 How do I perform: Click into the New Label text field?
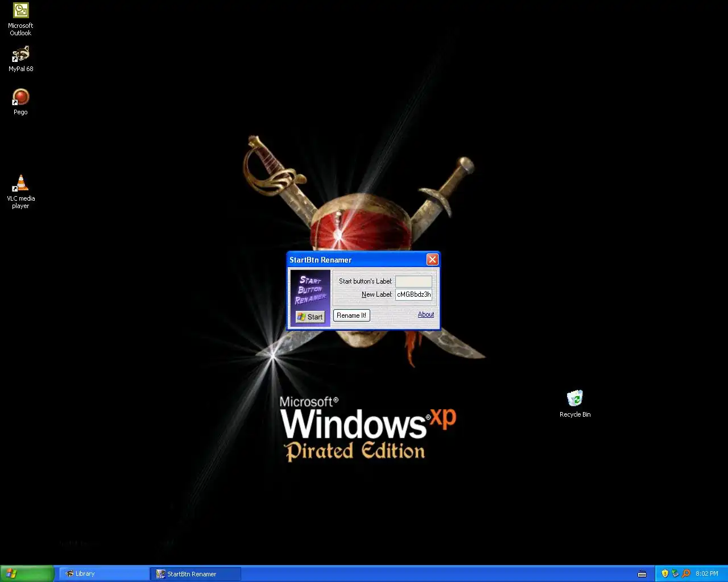click(x=413, y=294)
